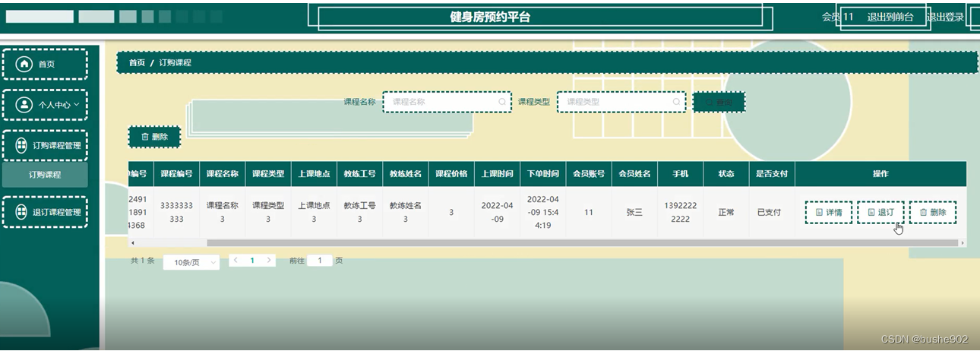Select the 订购课程 submenu item

click(x=45, y=175)
